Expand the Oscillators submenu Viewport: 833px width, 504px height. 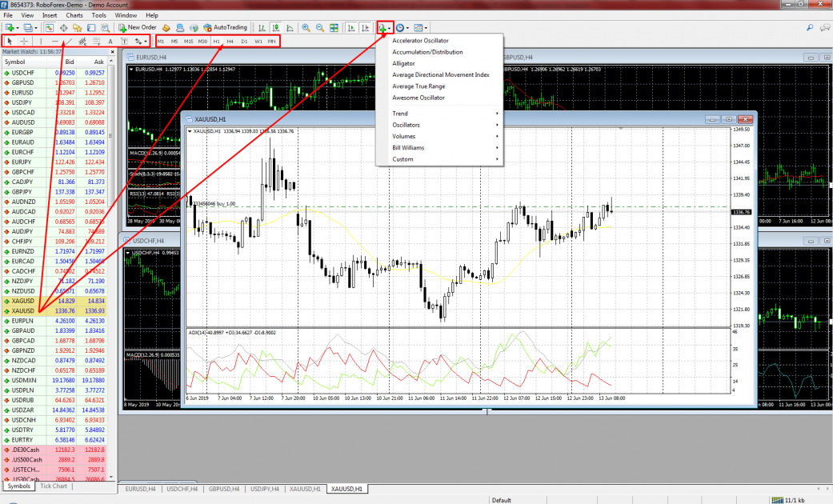[x=406, y=125]
